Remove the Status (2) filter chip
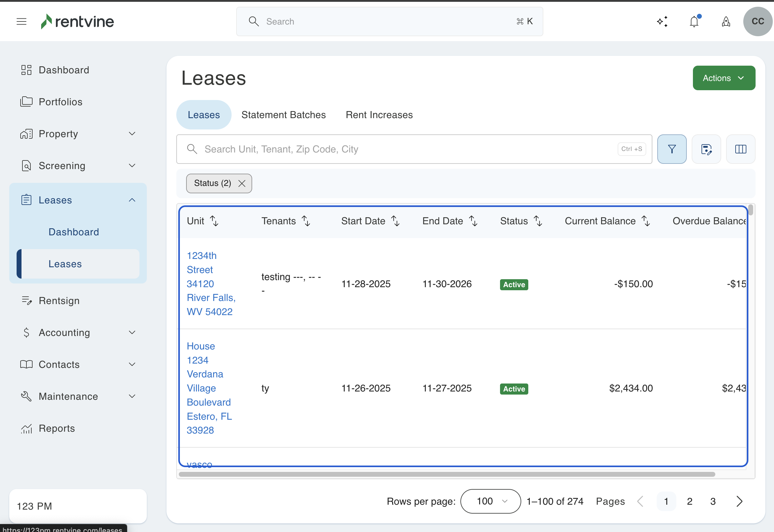Screen dimensions: 774x532 pos(242,183)
